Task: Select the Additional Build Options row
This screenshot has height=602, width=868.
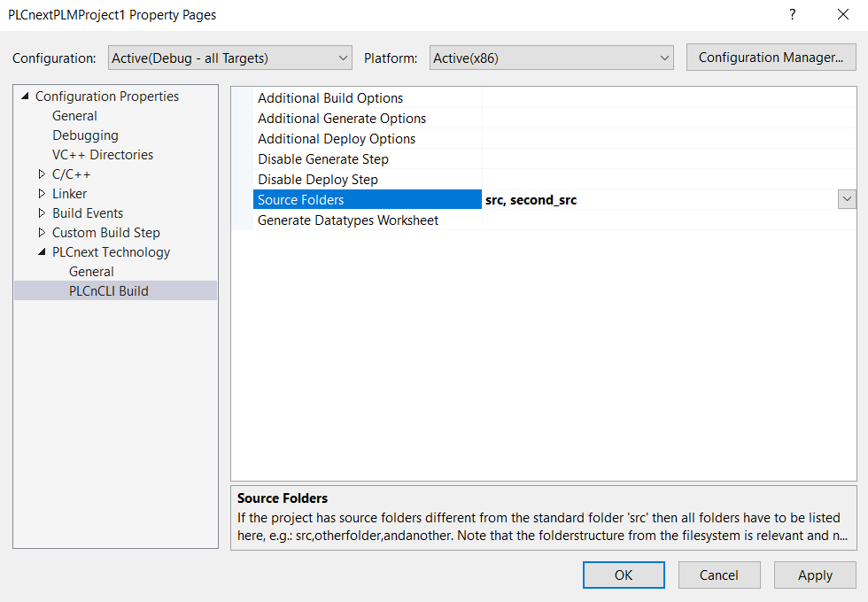Action: click(x=330, y=98)
